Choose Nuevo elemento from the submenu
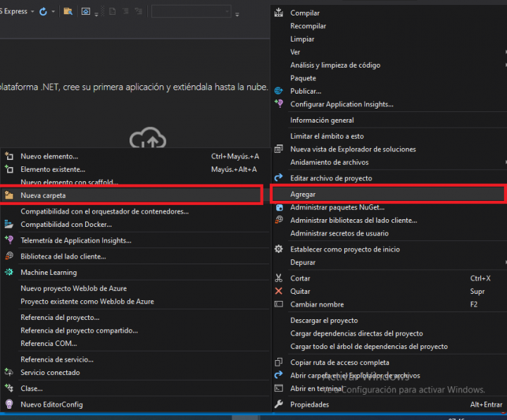 point(49,156)
